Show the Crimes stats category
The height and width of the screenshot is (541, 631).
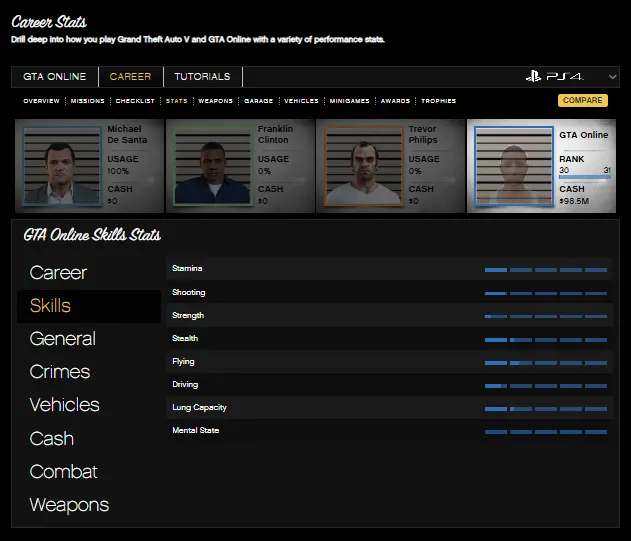[x=60, y=372]
